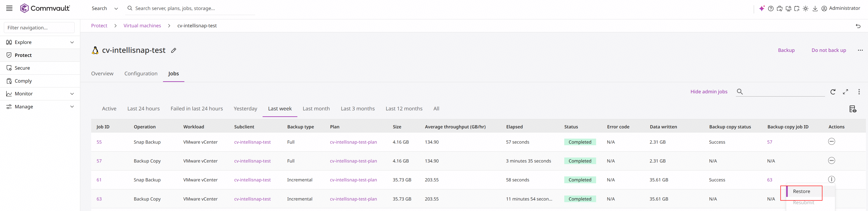
Task: Open actions menu for job 57
Action: coord(831,161)
